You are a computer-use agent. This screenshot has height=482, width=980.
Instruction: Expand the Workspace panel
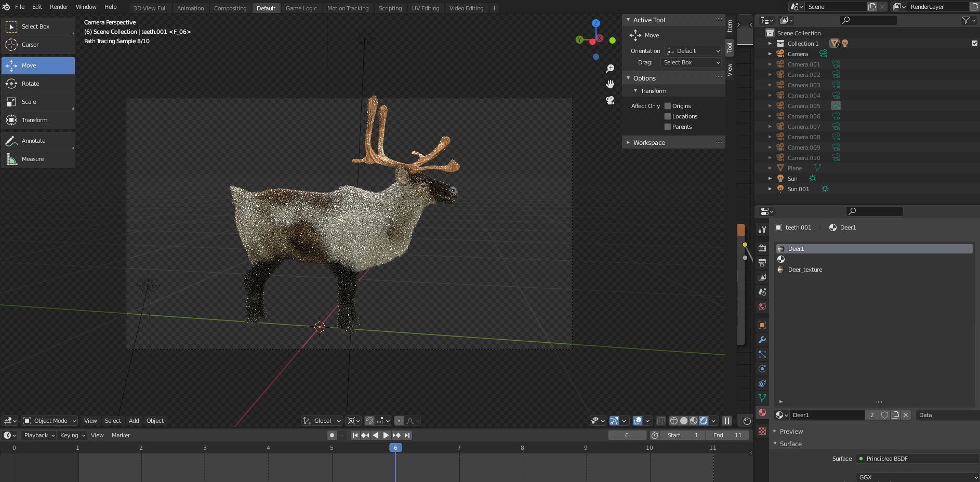pos(673,142)
